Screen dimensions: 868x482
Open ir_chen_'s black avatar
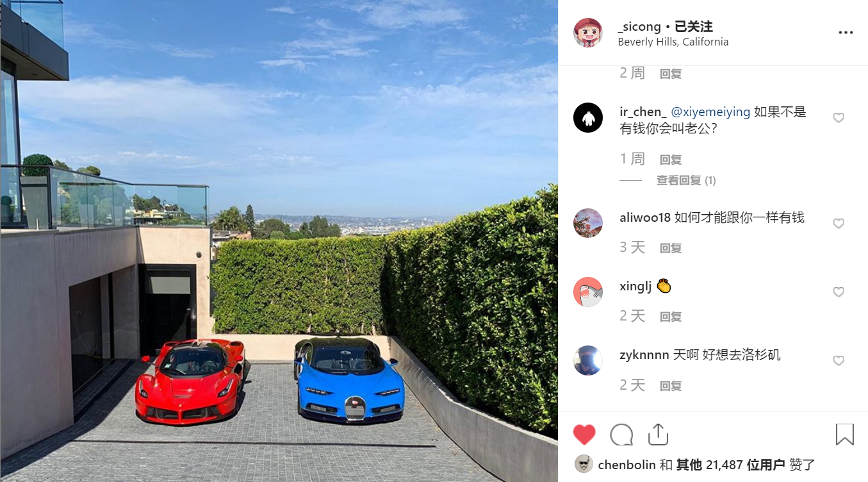(588, 117)
